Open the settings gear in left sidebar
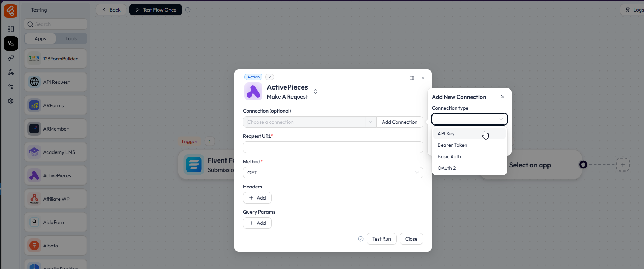 coord(11,101)
